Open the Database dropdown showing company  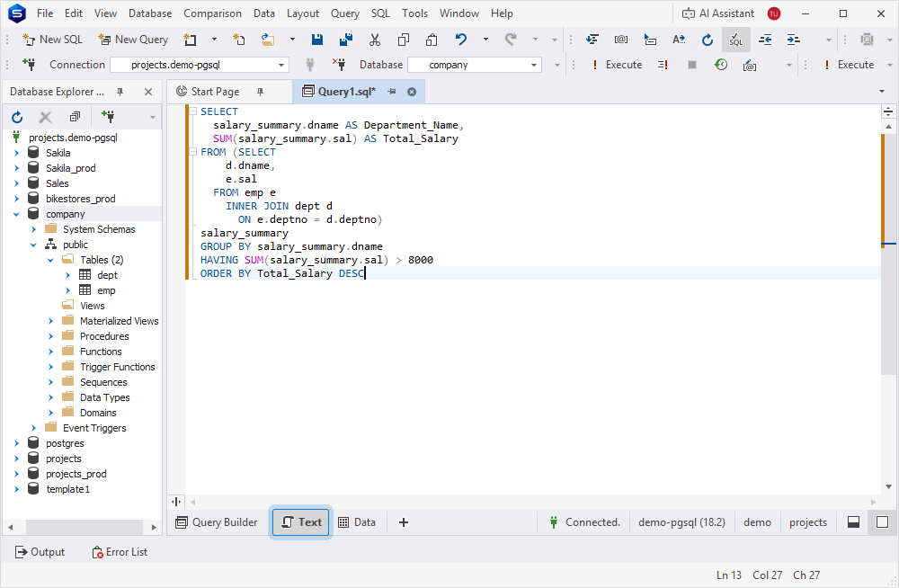(x=475, y=65)
